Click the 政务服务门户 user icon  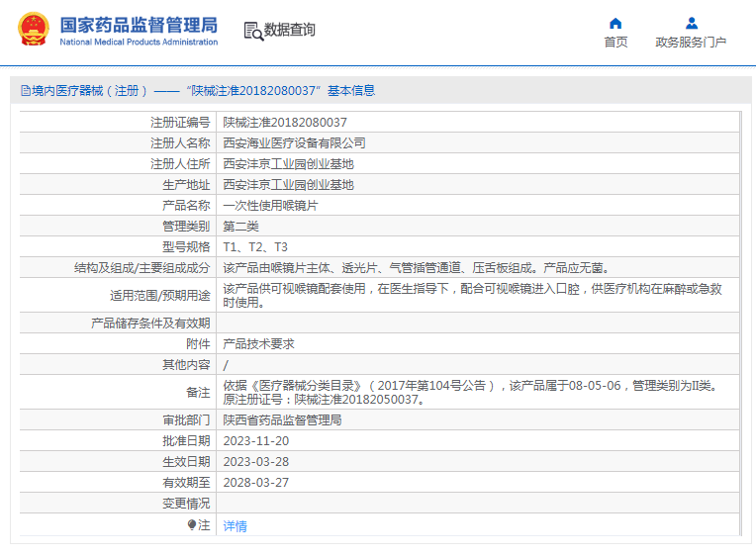click(691, 23)
